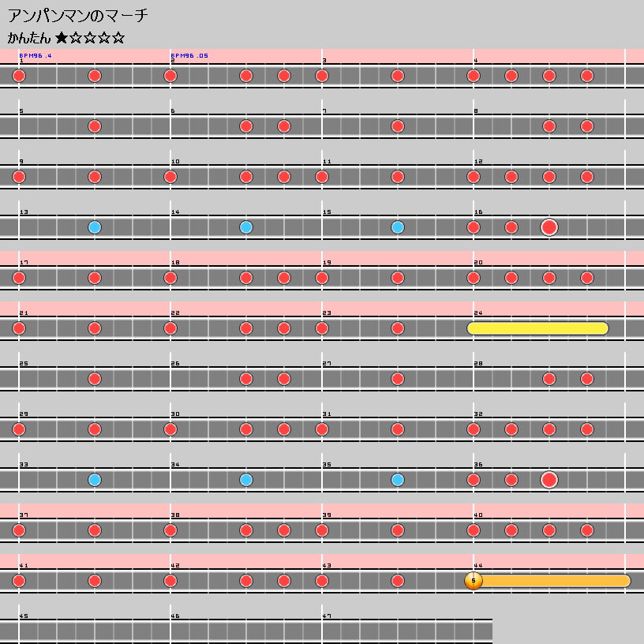This screenshot has height=644, width=644.
Task: Click the single red note in measure 7
Action: (x=398, y=126)
